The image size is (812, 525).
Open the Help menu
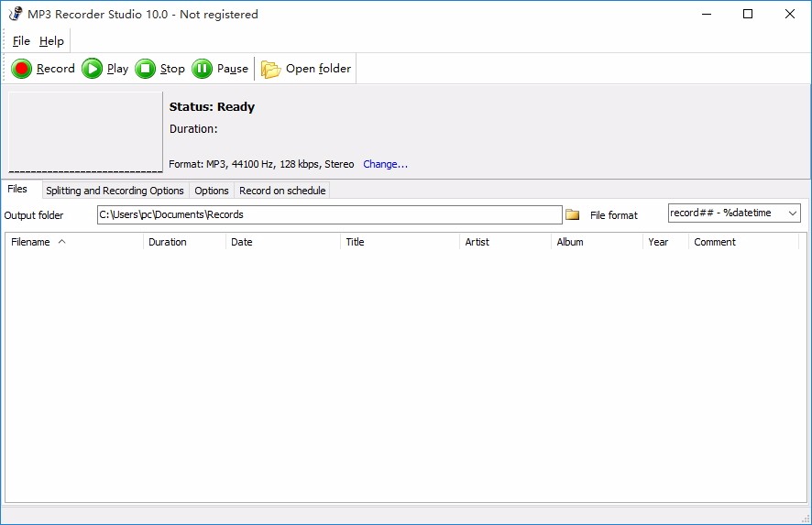pos(51,41)
